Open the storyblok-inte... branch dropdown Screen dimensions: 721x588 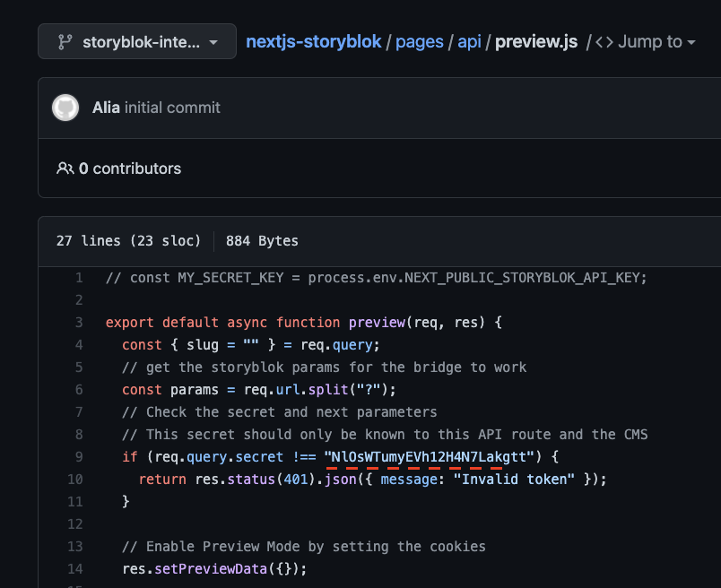(x=137, y=41)
